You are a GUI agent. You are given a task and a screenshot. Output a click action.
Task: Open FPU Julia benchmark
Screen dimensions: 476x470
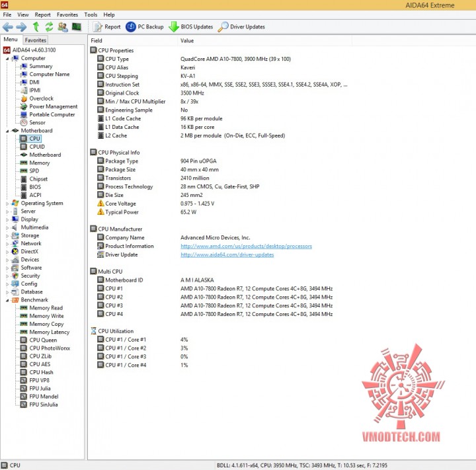point(40,388)
